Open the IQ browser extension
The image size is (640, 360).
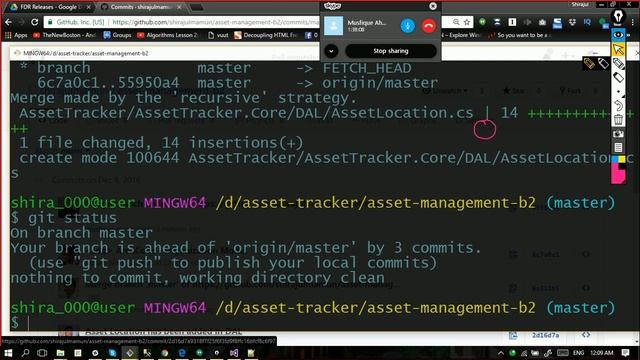(587, 22)
